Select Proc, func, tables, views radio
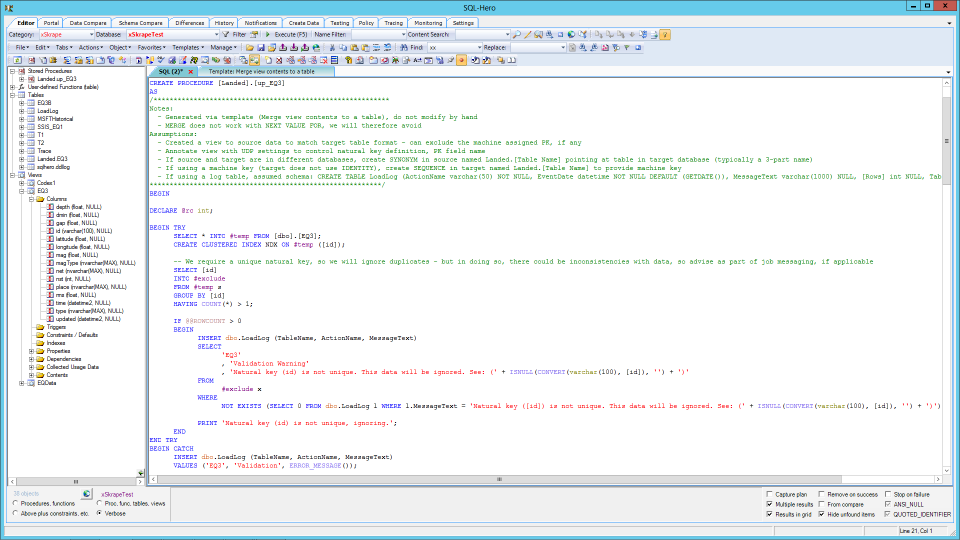The image size is (960, 540). tap(99, 503)
